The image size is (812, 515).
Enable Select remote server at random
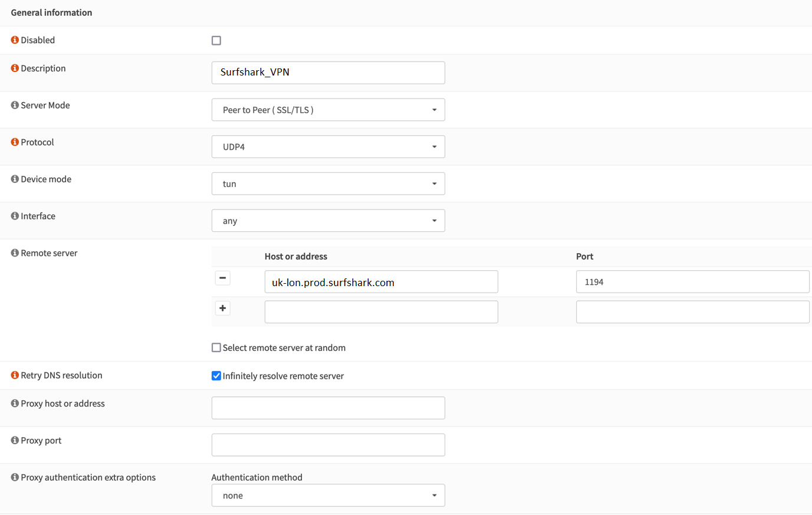tap(216, 348)
